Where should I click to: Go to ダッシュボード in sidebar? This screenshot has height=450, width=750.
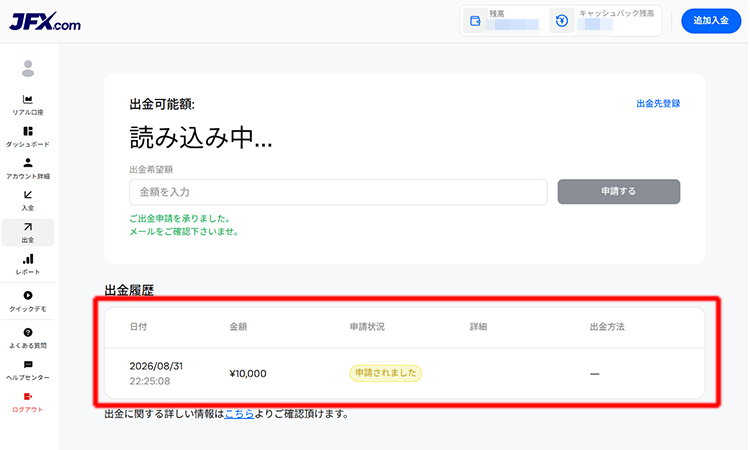tap(28, 137)
